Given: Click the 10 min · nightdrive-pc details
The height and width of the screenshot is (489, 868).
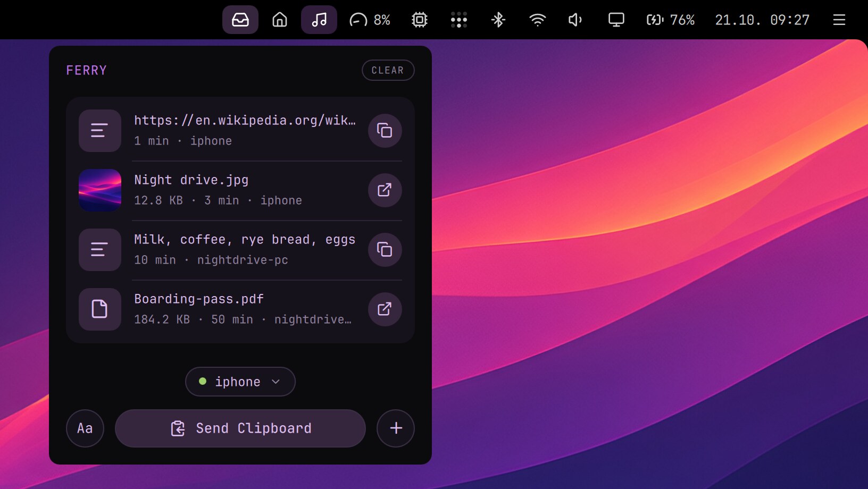Looking at the screenshot, I should click(x=211, y=260).
